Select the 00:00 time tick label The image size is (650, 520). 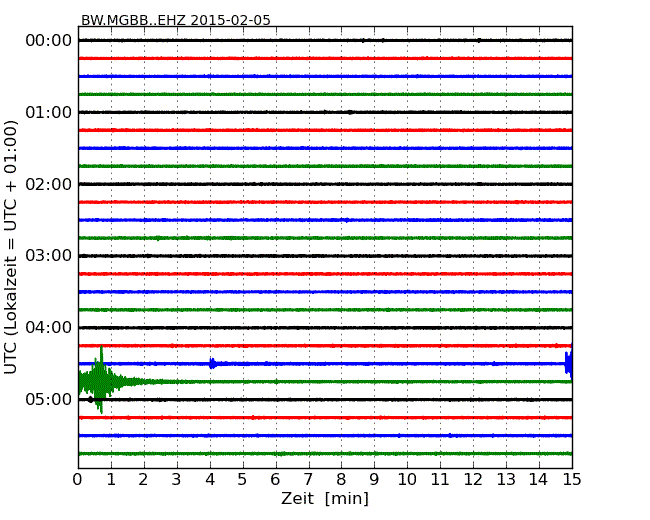49,41
